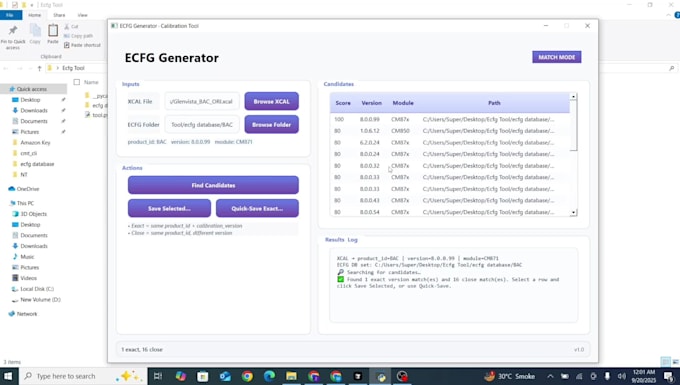Check the select-all checkbox beside Name
Screen dimensions: 680x385
pyautogui.click(x=77, y=82)
